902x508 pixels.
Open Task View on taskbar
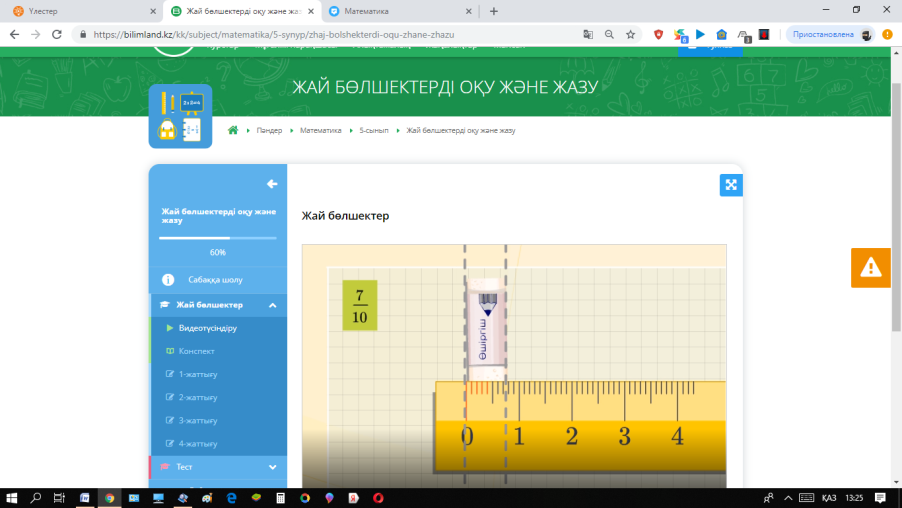[x=59, y=498]
